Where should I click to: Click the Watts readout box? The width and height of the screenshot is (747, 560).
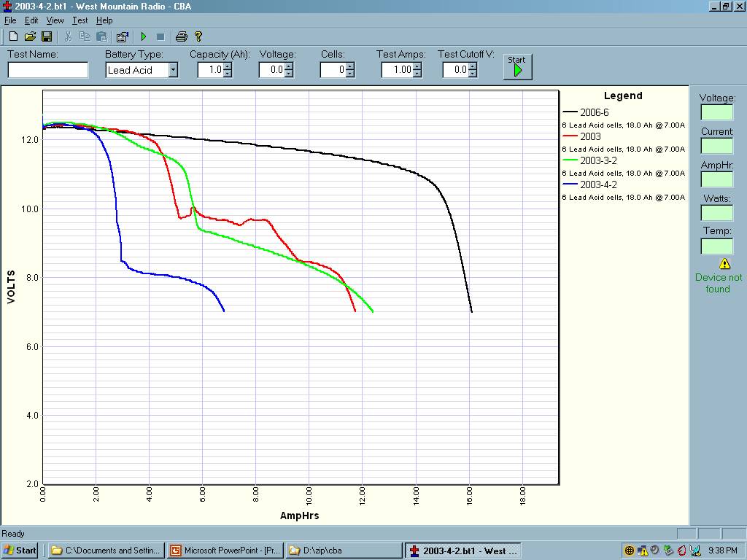coord(717,213)
